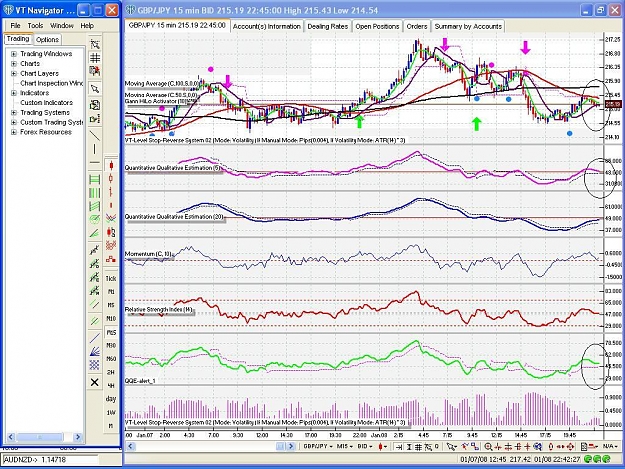Screen dimensions: 625x469
Task: Open the N/A dropdown in bottom toolbar
Action: pos(609,446)
